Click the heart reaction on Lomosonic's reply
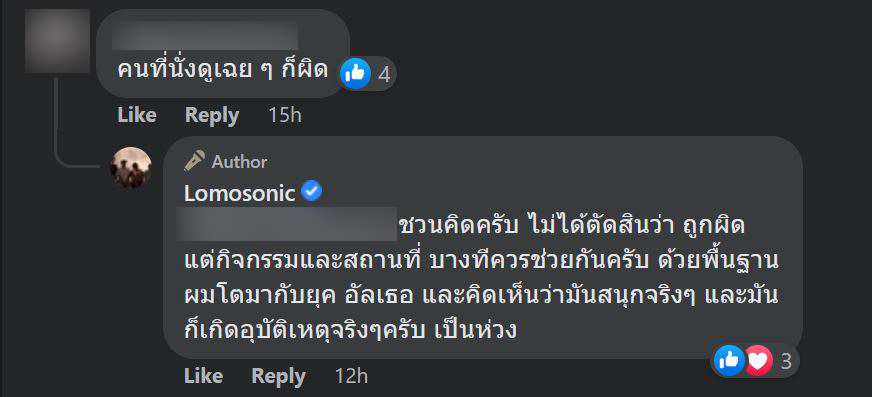The height and width of the screenshot is (397, 872). [x=758, y=360]
